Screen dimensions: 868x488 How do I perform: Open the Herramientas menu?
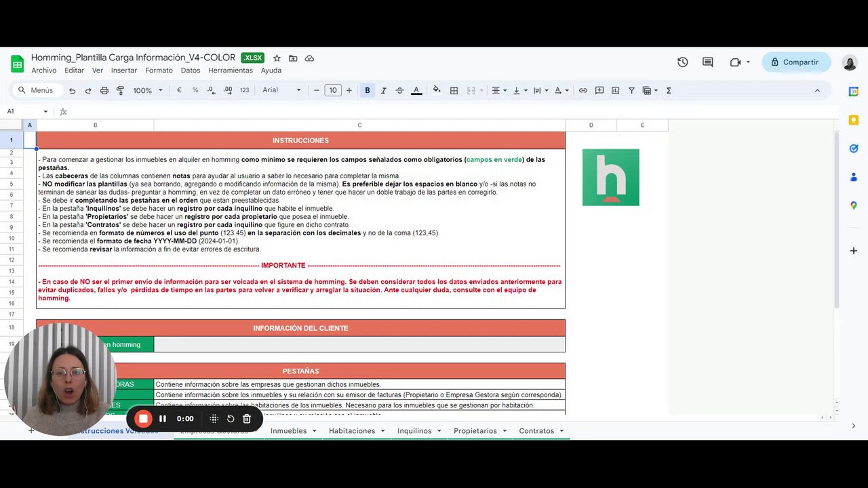tap(231, 70)
